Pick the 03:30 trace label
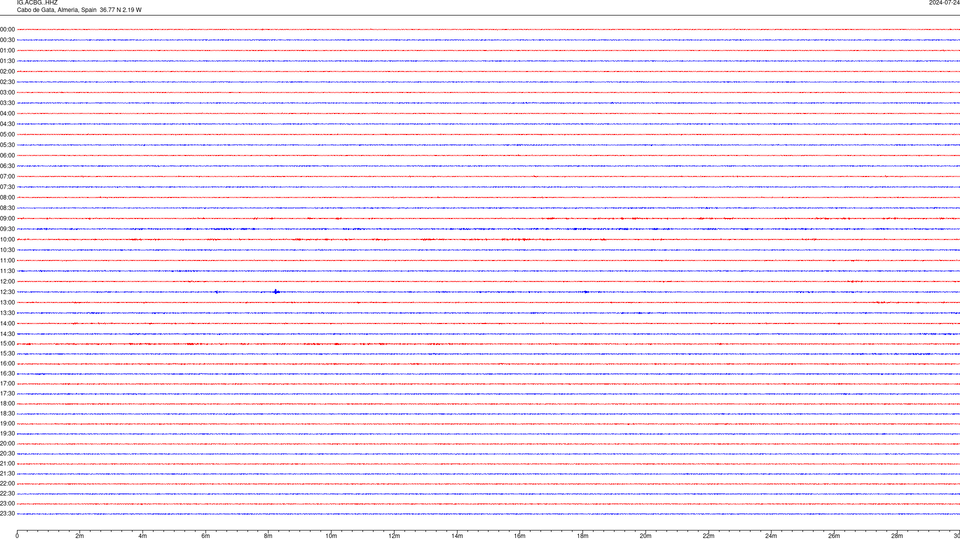 [x=7, y=103]
